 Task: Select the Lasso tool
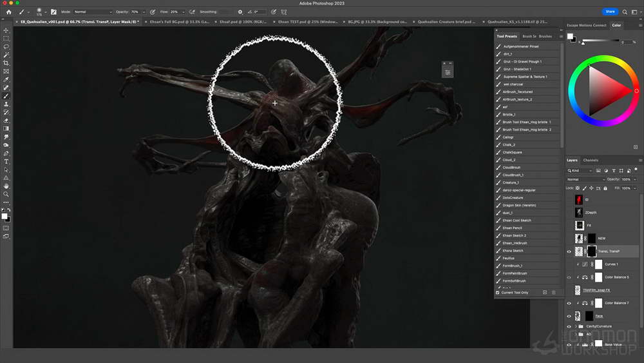6,47
